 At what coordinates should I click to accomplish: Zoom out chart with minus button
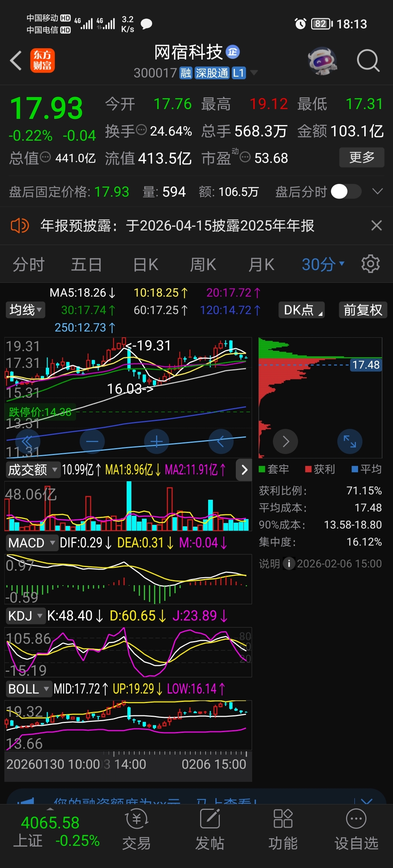[x=92, y=441]
